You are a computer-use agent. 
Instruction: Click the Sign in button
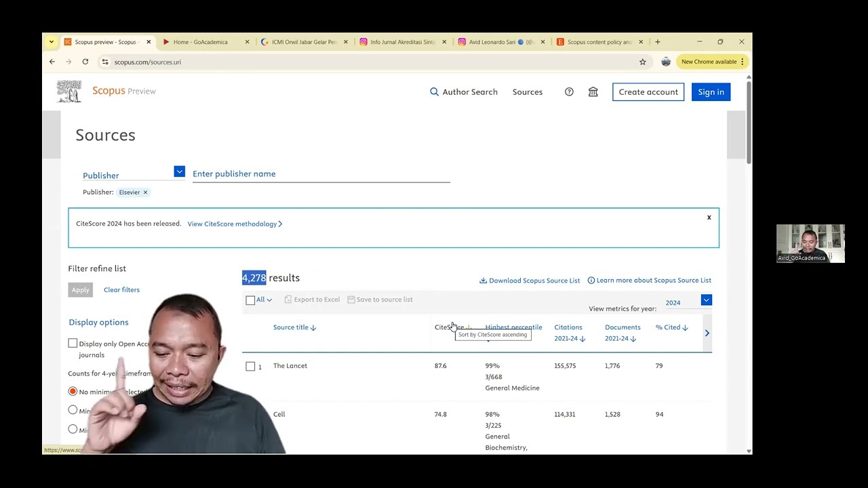711,92
